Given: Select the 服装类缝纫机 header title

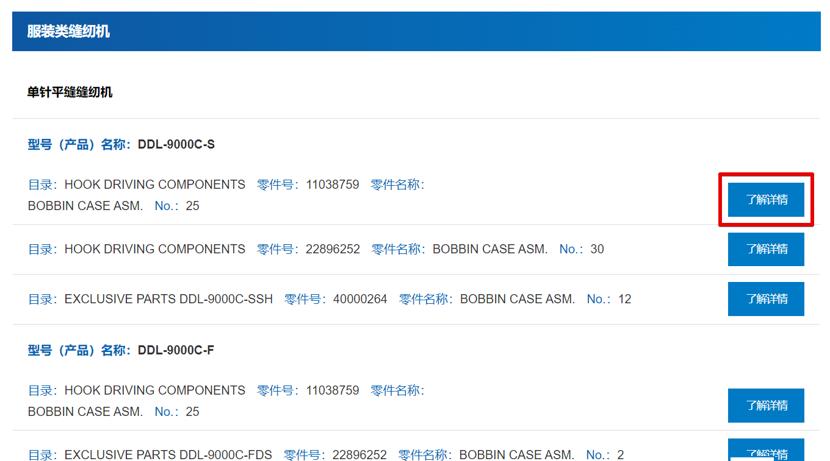Looking at the screenshot, I should tap(68, 31).
